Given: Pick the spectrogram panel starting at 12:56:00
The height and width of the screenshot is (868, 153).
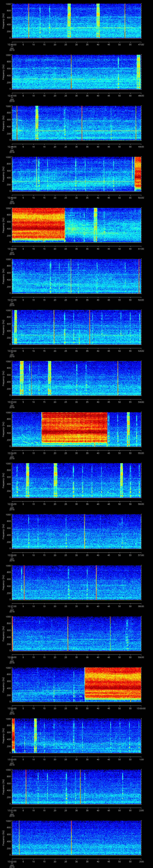Looking at the screenshot, I should (77, 531).
